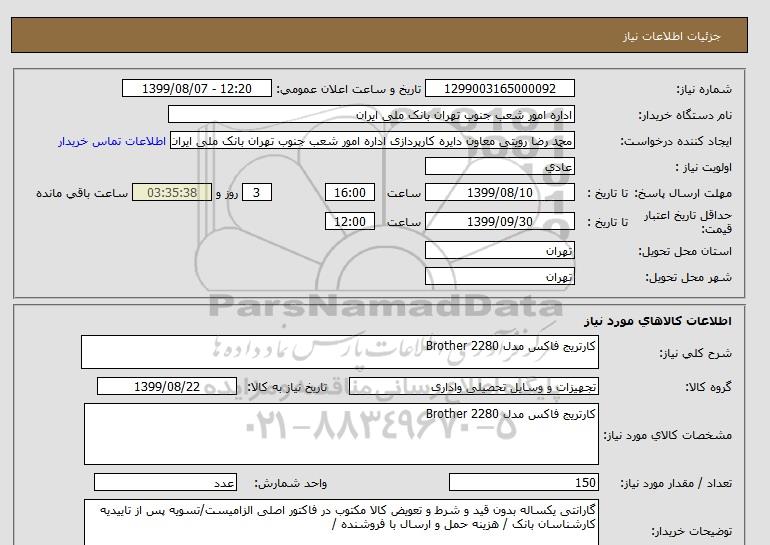The height and width of the screenshot is (545, 770).
Task: Click label تعداد / مقدار مورد نیاز
Action: pyautogui.click(x=676, y=484)
